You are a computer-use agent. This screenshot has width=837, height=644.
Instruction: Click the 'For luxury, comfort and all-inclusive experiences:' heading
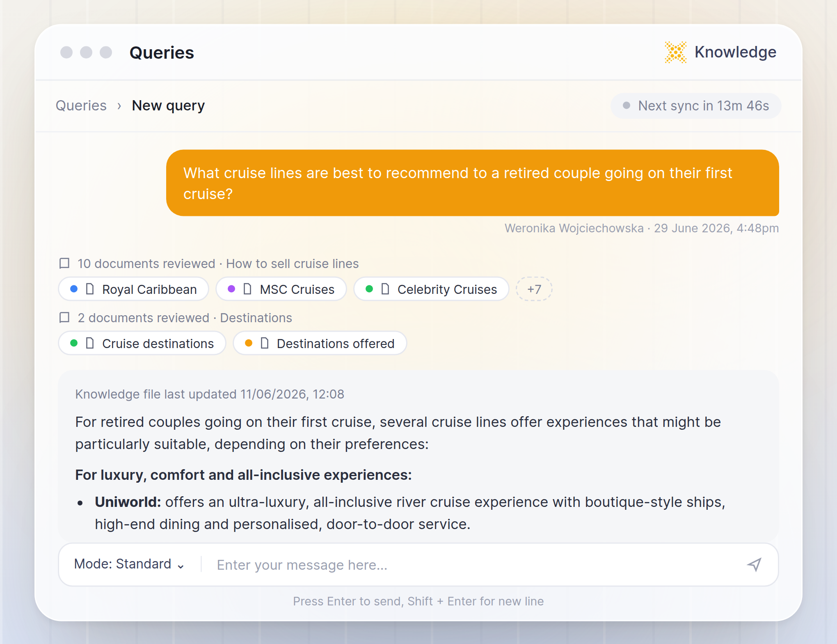click(243, 475)
